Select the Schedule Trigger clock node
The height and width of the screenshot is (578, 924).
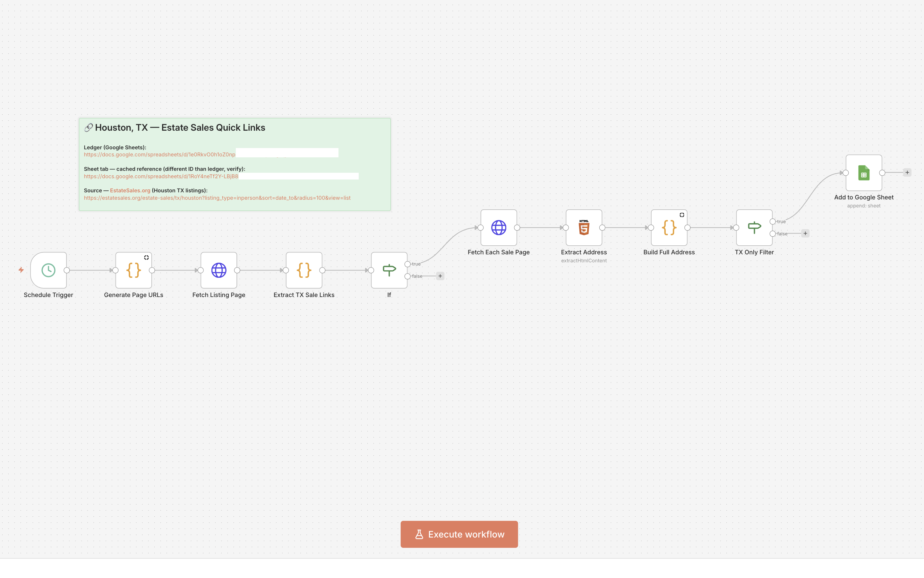[x=48, y=270]
